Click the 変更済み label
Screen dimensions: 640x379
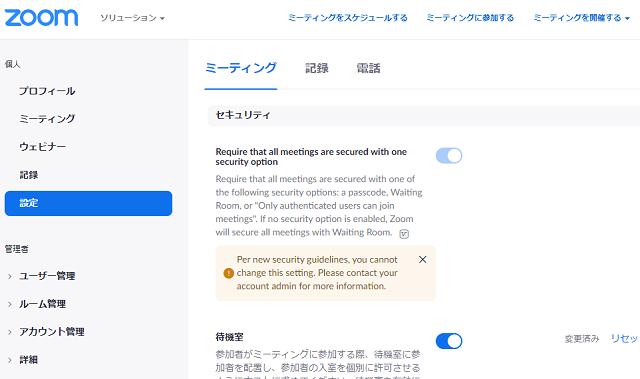point(582,339)
